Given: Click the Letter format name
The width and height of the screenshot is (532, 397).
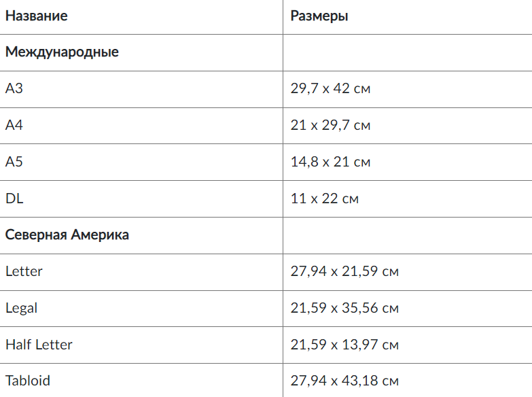Looking at the screenshot, I should click(24, 272).
